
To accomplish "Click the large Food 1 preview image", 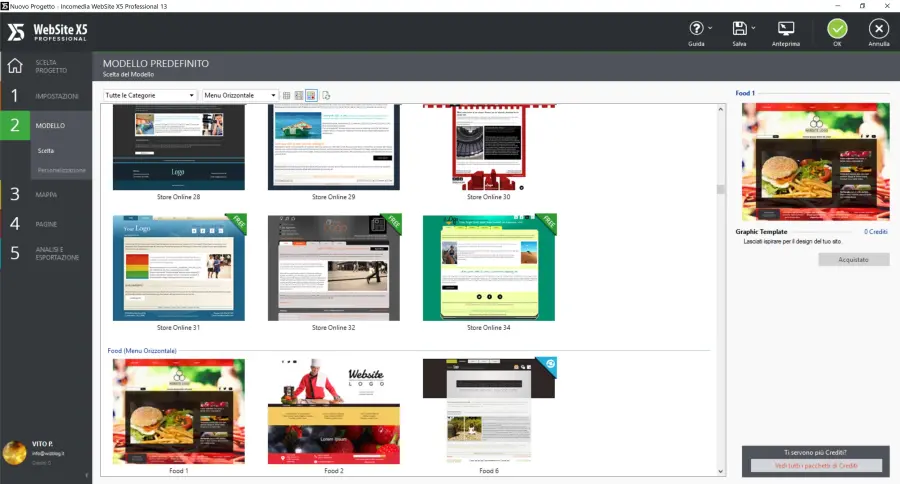I will [x=815, y=162].
